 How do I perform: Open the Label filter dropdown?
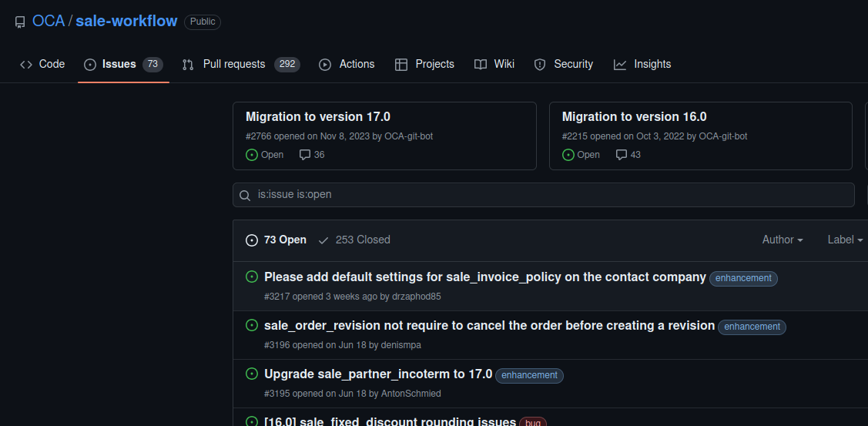(x=845, y=240)
